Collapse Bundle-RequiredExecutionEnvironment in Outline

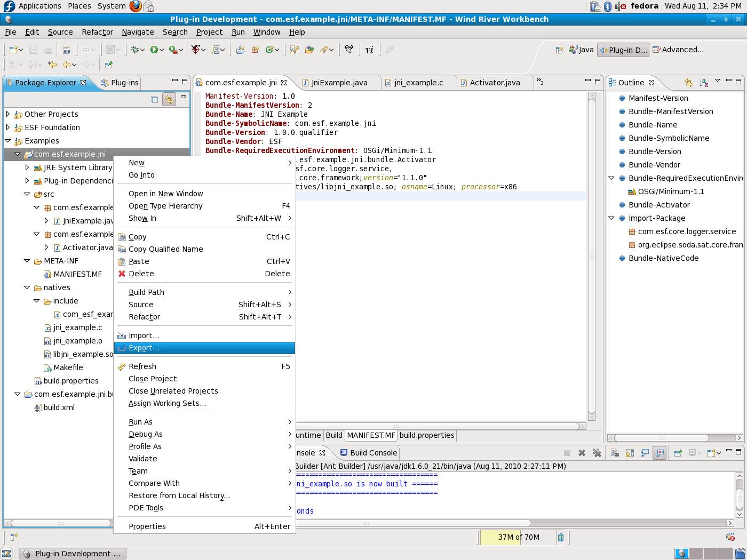[x=611, y=178]
